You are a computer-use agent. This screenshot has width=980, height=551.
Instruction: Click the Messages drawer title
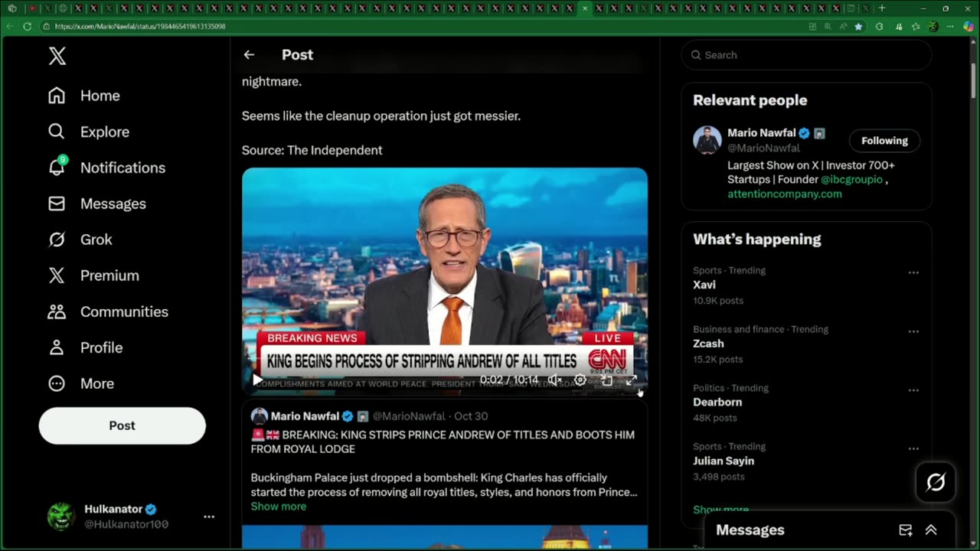pos(750,530)
